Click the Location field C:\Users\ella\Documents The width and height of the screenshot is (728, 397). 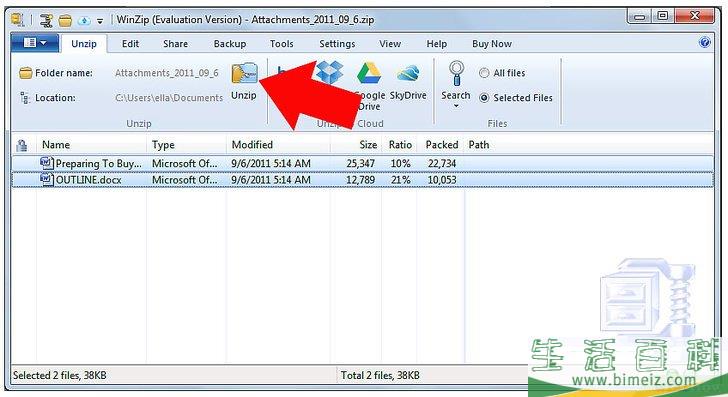point(169,98)
